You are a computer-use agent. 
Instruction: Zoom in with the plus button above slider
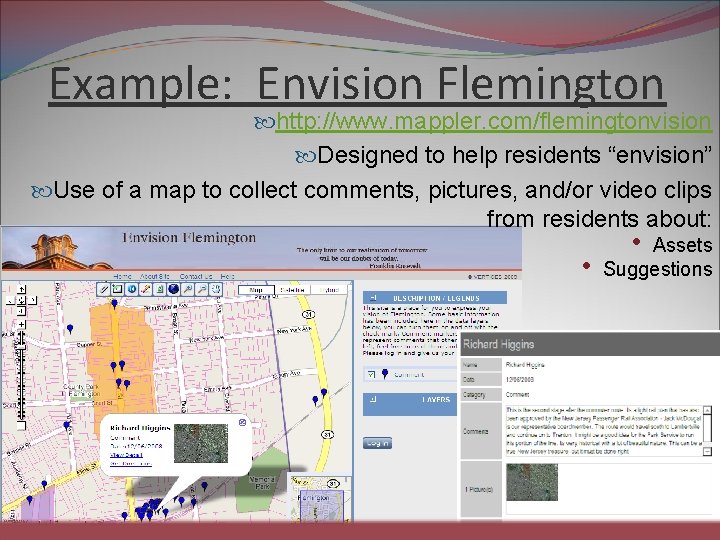pyautogui.click(x=21, y=325)
